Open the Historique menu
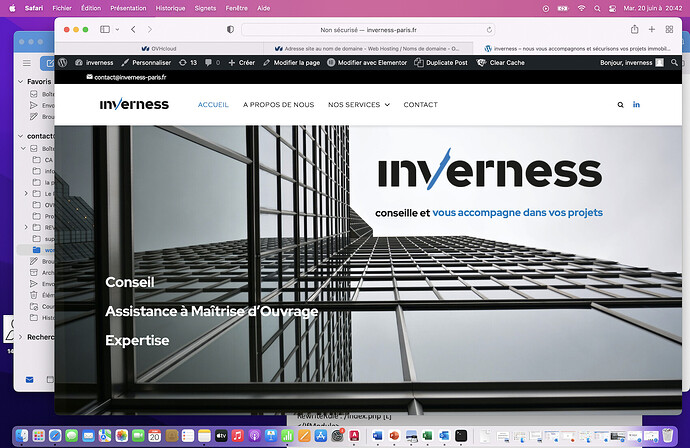Viewport: 690px width, 448px height. point(170,8)
